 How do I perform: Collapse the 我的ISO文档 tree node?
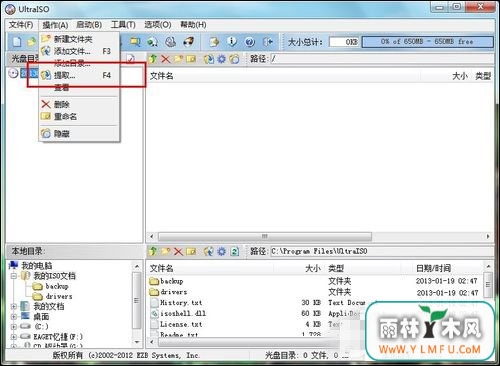coord(14,276)
